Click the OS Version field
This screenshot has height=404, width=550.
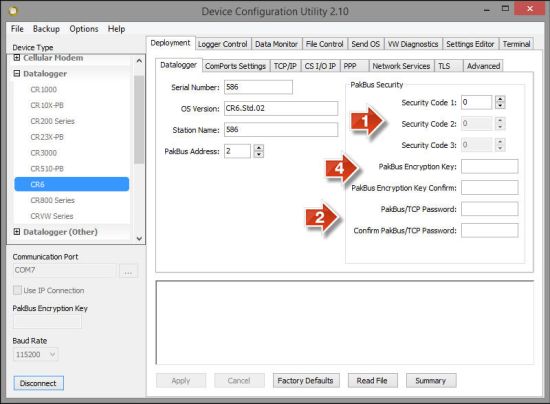click(x=281, y=108)
